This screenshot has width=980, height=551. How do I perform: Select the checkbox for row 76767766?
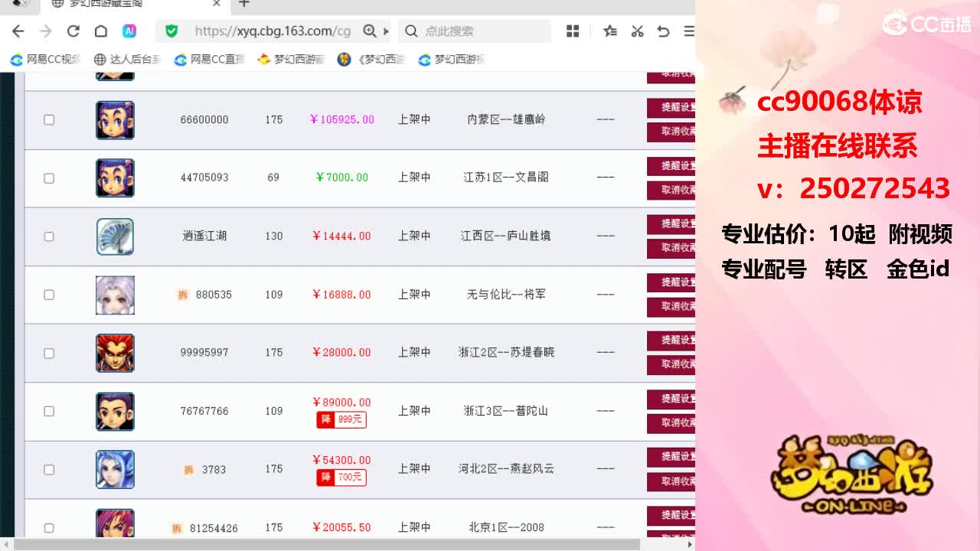[x=49, y=411]
